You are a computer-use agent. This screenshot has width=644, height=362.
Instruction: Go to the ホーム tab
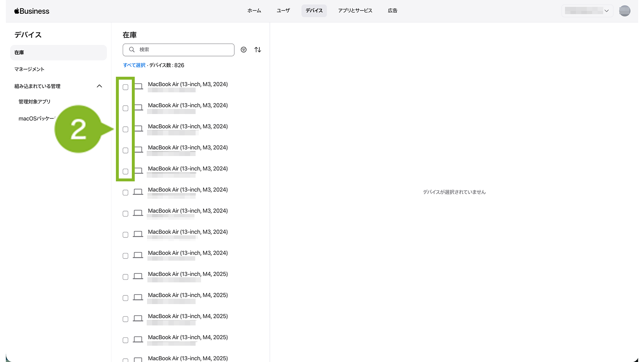pyautogui.click(x=254, y=11)
